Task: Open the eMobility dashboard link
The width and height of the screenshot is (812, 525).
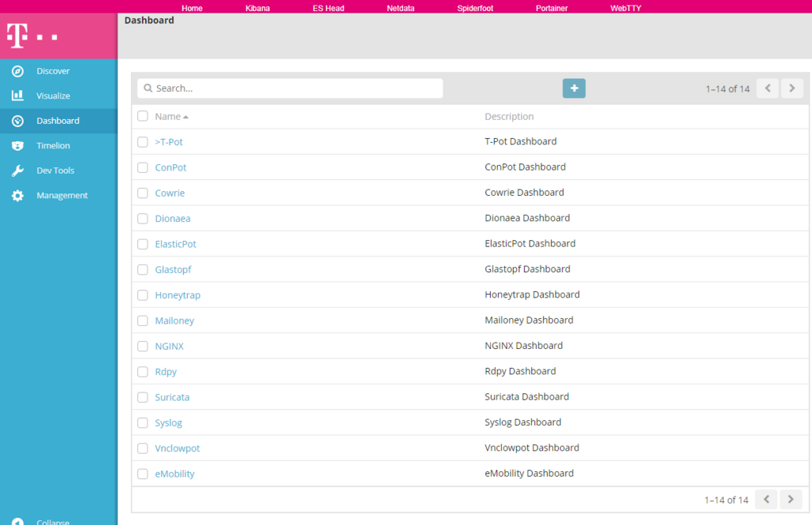Action: (174, 473)
